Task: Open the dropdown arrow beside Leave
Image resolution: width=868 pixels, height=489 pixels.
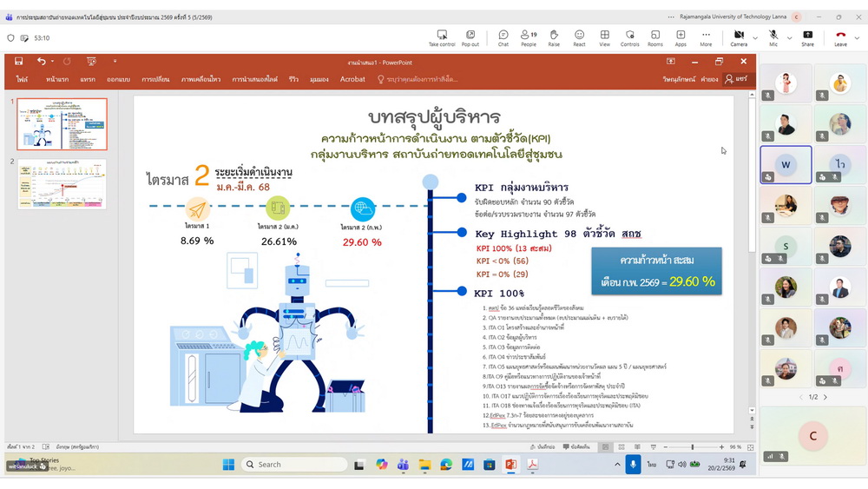Action: tap(858, 38)
